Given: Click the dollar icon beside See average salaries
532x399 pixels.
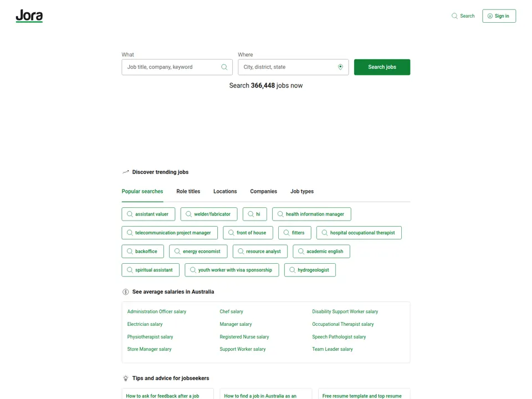Looking at the screenshot, I should [126, 292].
